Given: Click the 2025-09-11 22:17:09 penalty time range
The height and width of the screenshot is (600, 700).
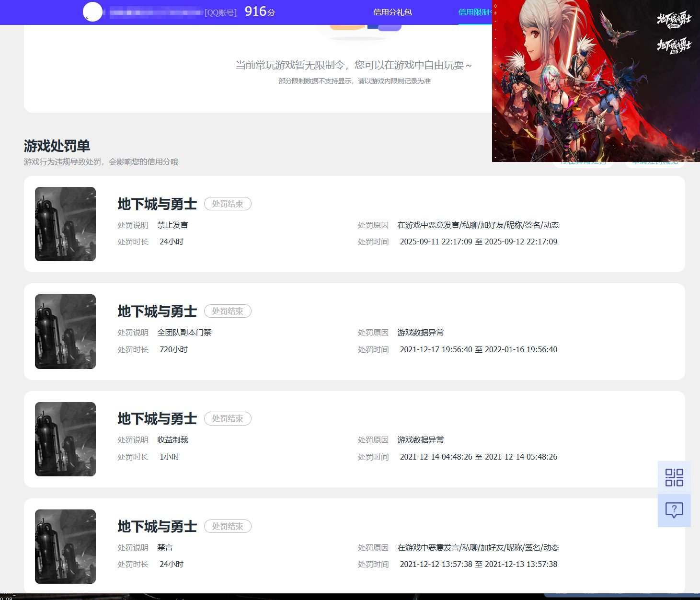Looking at the screenshot, I should (x=479, y=242).
